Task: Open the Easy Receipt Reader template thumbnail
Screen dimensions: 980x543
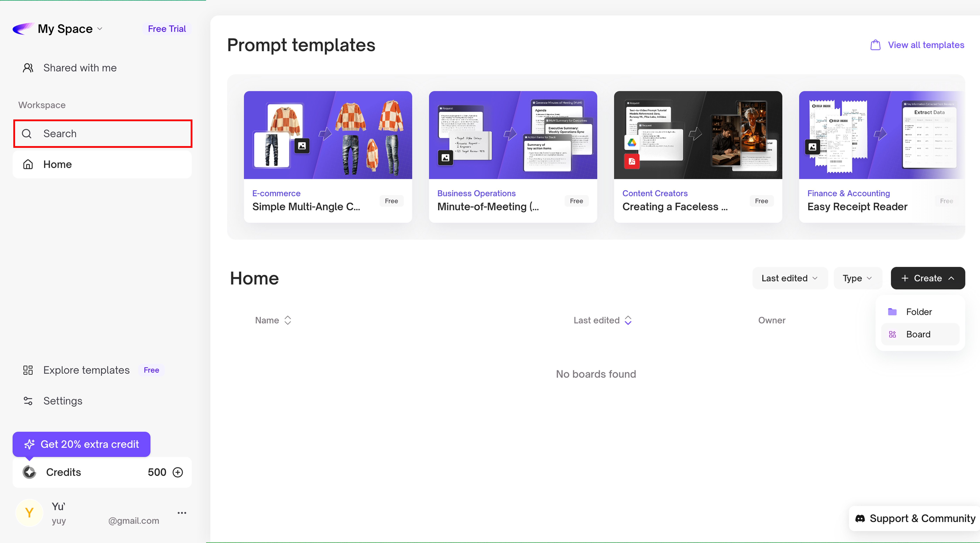Action: [882, 135]
